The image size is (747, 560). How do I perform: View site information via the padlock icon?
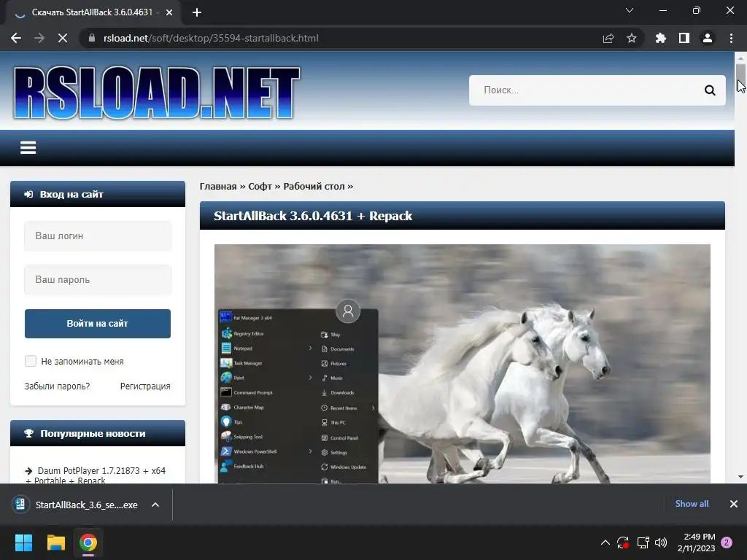point(92,38)
